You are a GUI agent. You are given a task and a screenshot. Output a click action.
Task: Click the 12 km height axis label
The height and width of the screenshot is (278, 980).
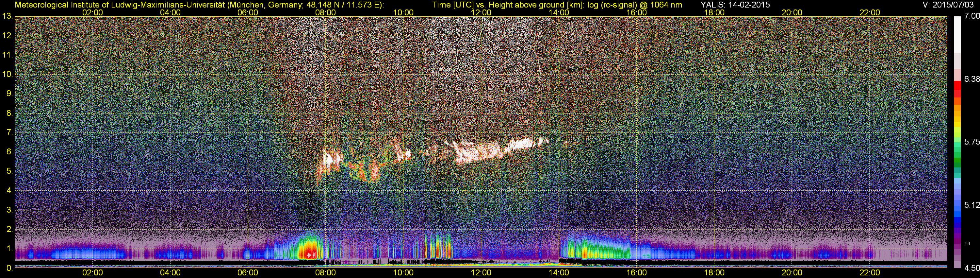click(7, 36)
